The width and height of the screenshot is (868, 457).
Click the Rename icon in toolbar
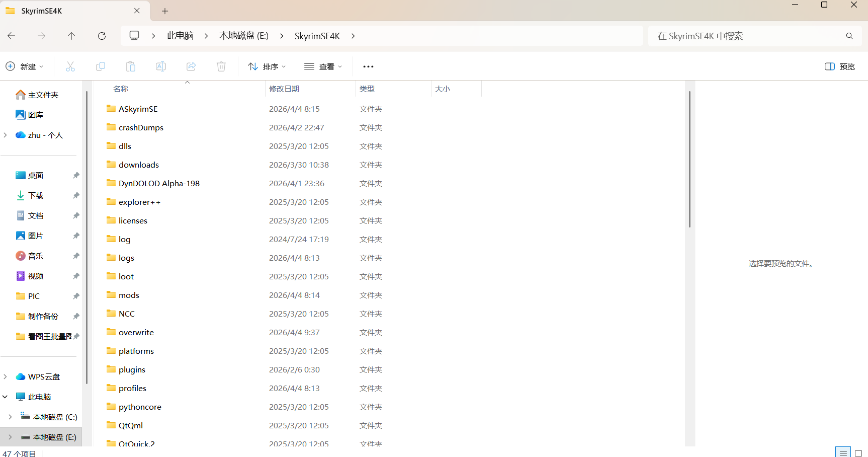pyautogui.click(x=161, y=66)
